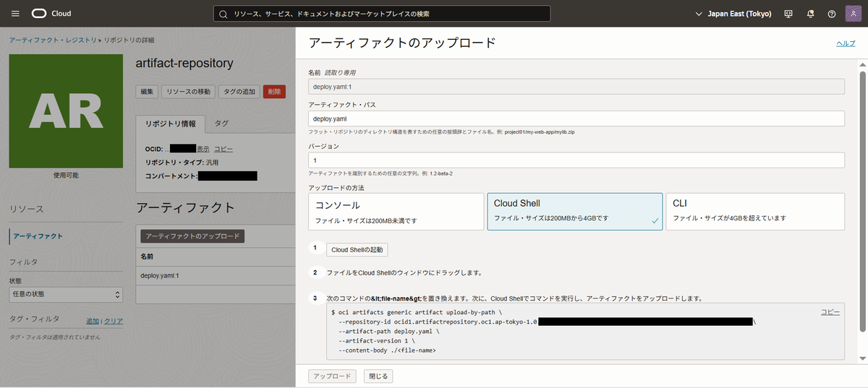Click the アップロード button in the panel

(332, 376)
